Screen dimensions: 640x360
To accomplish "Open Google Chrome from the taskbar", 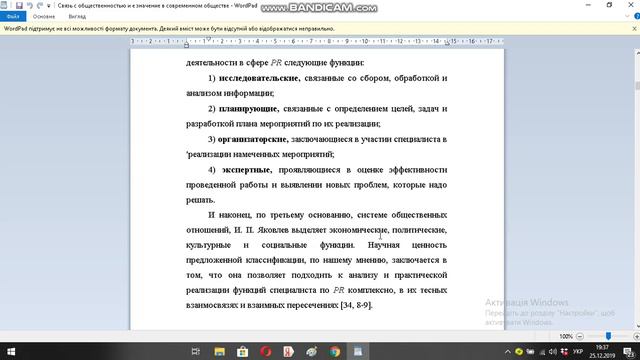I will click(335, 351).
